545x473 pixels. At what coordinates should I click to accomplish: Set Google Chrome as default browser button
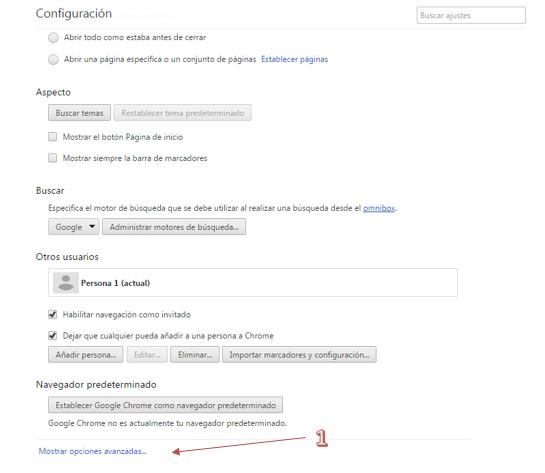click(165, 405)
